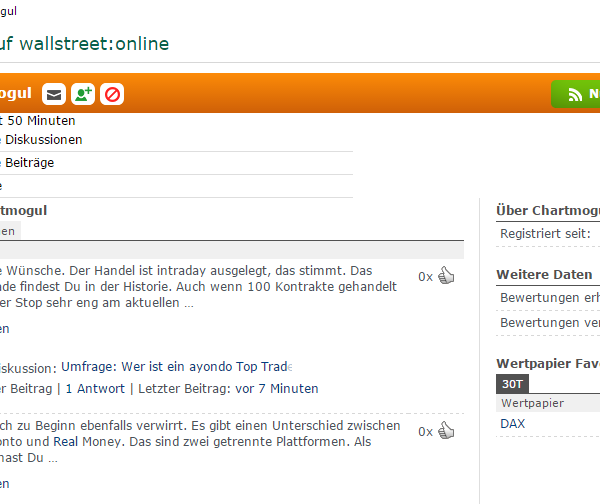The width and height of the screenshot is (600, 504).
Task: Click the '1 Antwort' link
Action: coord(99,389)
